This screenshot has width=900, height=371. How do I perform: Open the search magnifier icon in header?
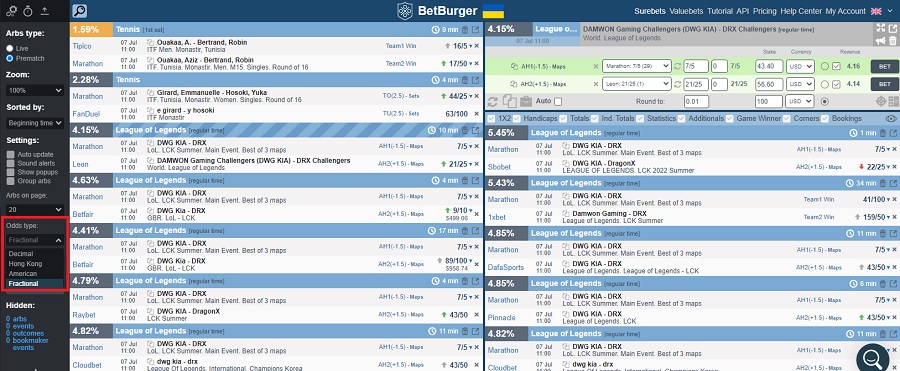click(x=79, y=11)
